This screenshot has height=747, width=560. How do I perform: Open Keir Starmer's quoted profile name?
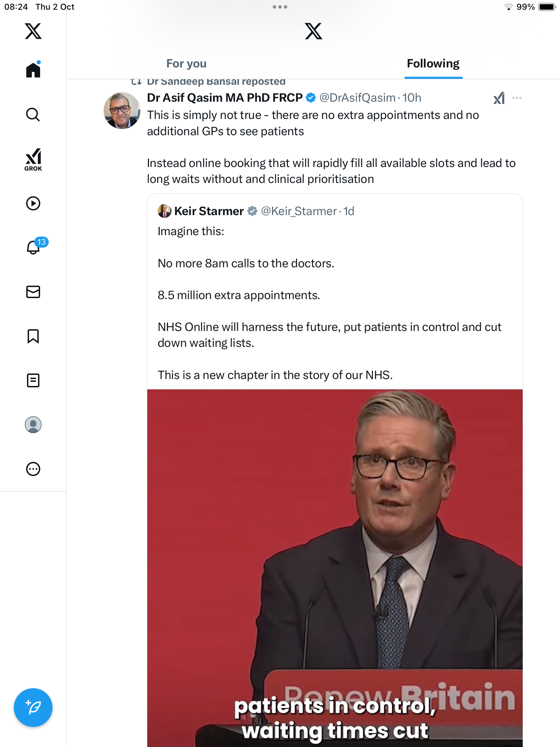209,211
